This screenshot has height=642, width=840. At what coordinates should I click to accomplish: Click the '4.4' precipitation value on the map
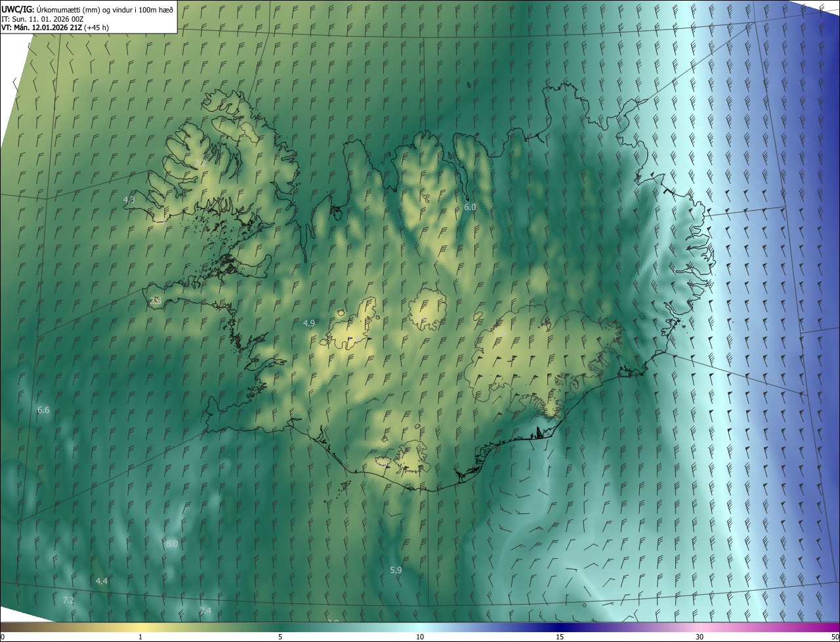tap(102, 581)
